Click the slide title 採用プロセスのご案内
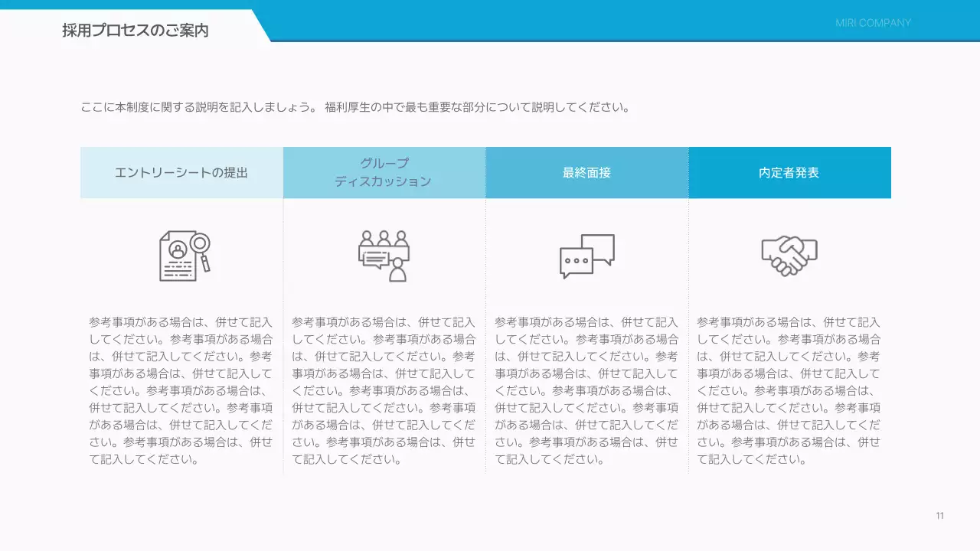The image size is (980, 551). pyautogui.click(x=136, y=31)
